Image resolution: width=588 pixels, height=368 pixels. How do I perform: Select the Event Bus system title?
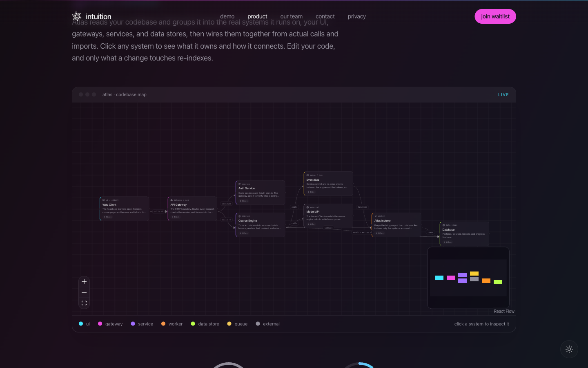point(313,180)
